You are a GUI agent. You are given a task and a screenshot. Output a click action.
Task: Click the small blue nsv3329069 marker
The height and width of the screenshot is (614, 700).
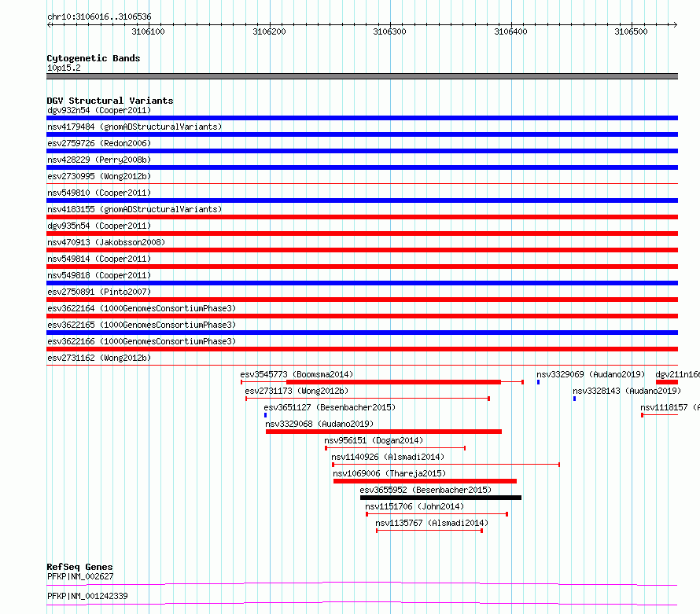click(x=539, y=382)
